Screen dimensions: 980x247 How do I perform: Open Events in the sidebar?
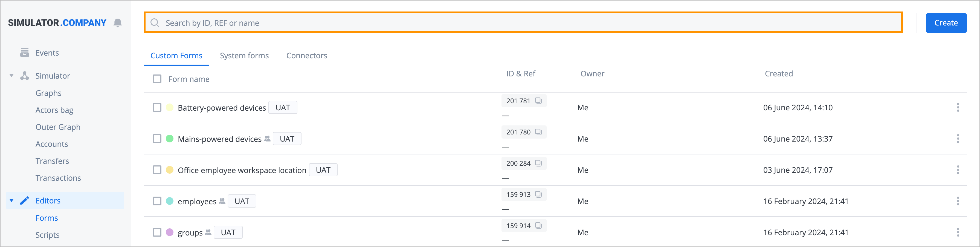(x=47, y=53)
